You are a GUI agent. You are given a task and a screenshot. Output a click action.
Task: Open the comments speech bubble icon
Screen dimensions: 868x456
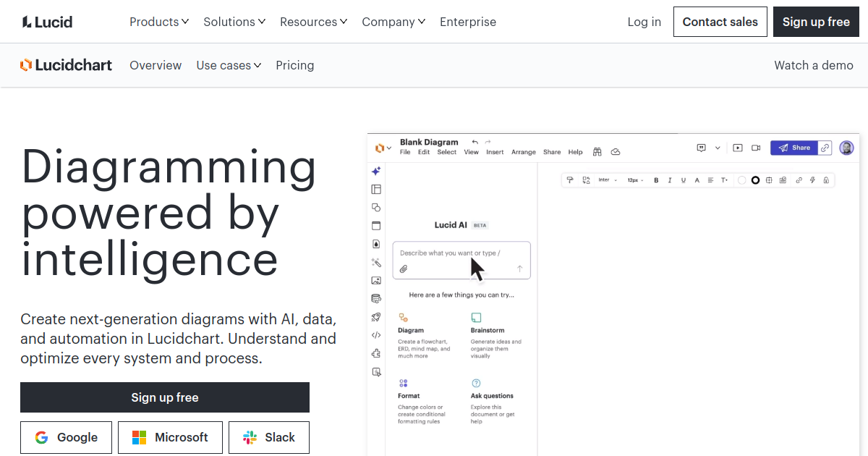pyautogui.click(x=701, y=148)
